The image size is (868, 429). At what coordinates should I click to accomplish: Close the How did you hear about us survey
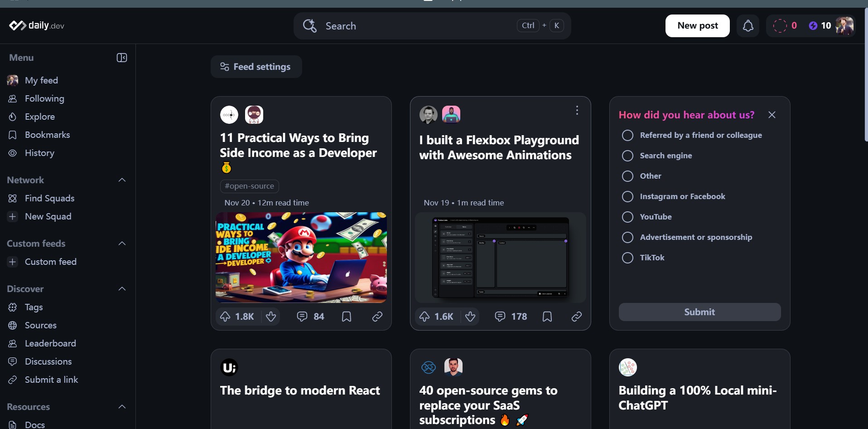point(772,115)
